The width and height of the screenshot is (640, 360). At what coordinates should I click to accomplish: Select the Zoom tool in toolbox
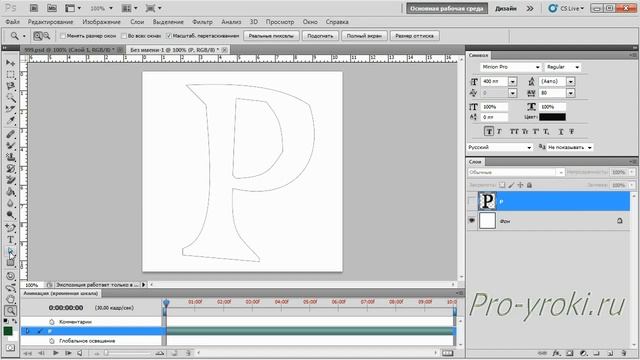tap(11, 311)
